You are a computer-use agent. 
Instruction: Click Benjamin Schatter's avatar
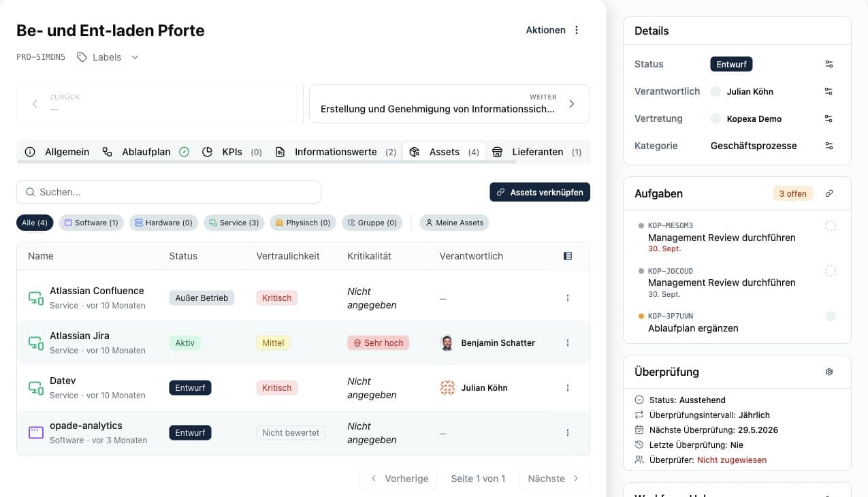[x=447, y=343]
